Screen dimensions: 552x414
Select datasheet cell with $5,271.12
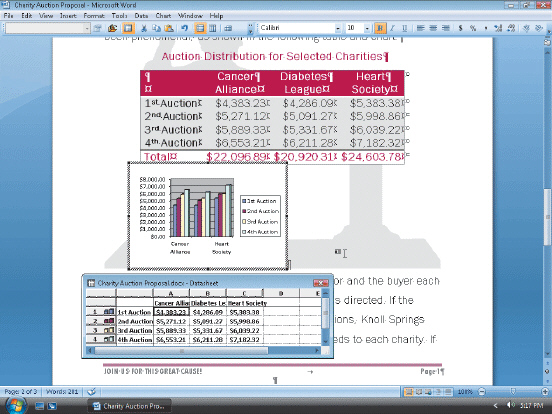coord(171,321)
